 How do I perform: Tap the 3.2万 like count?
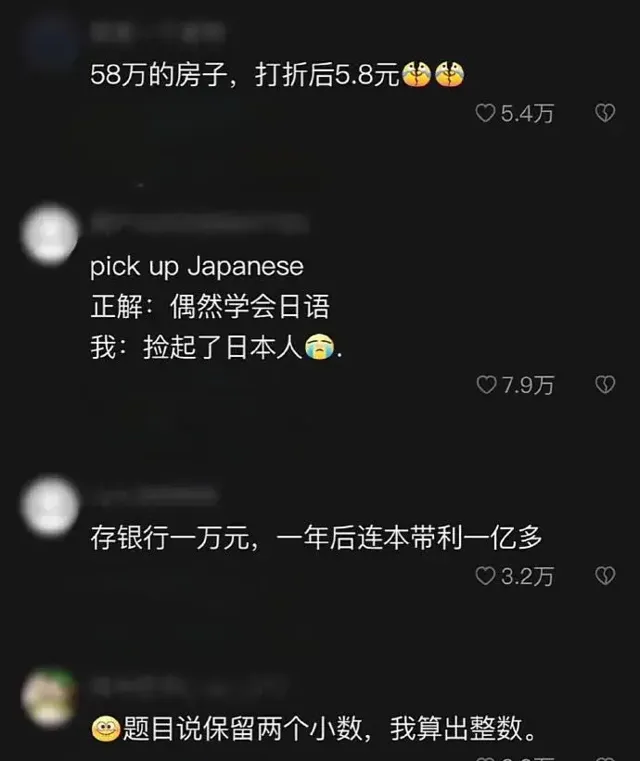point(527,577)
